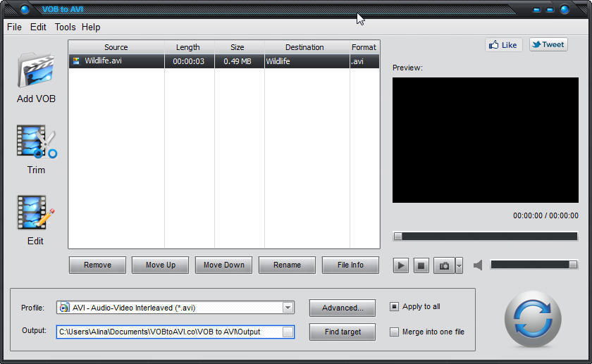
Task: Open the Edit menu in the menu bar
Action: coord(38,27)
